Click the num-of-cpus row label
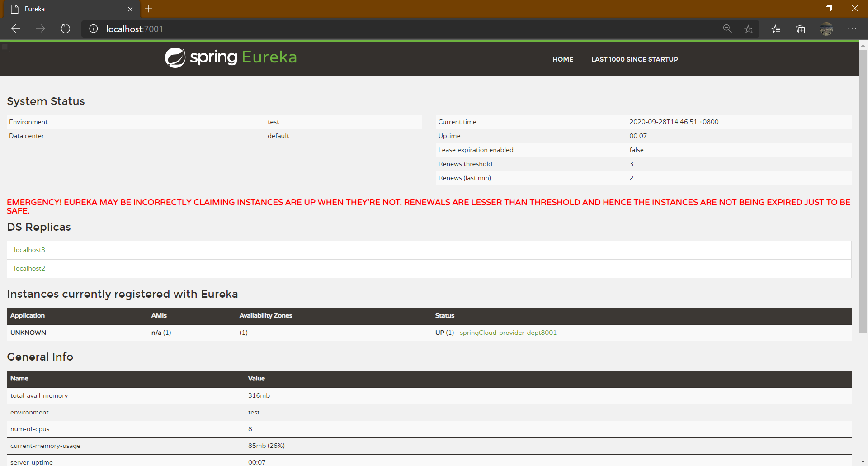This screenshot has width=868, height=466. (30, 429)
